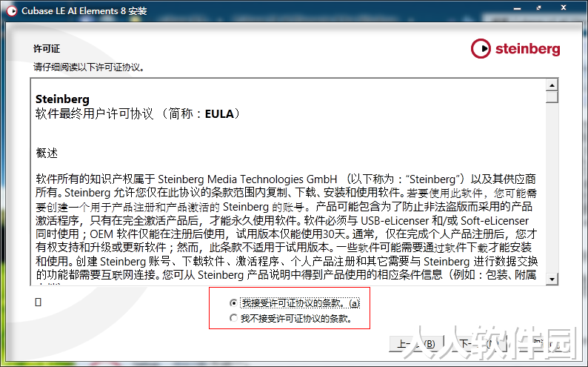Go back with the 上一步 (B) button
The width and height of the screenshot is (588, 367).
coord(416,344)
